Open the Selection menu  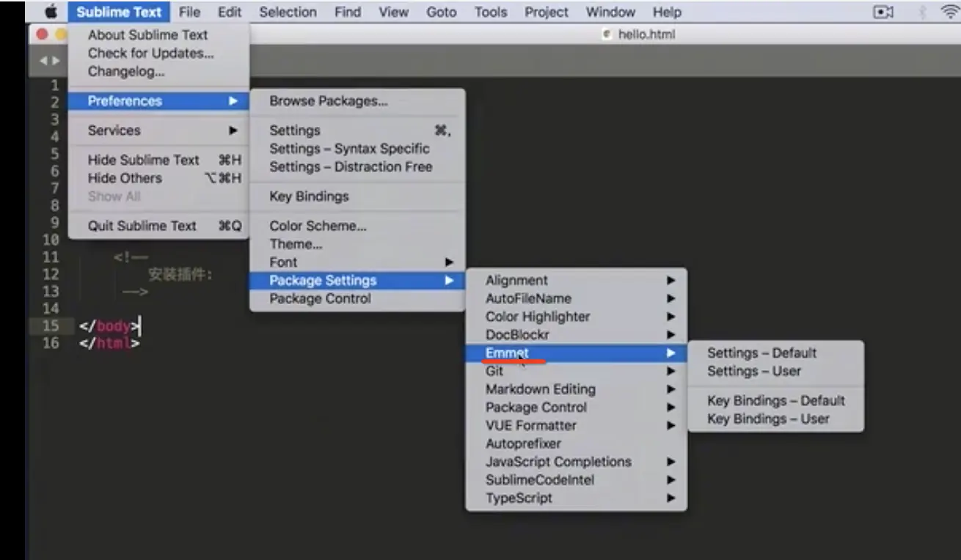[x=288, y=12]
